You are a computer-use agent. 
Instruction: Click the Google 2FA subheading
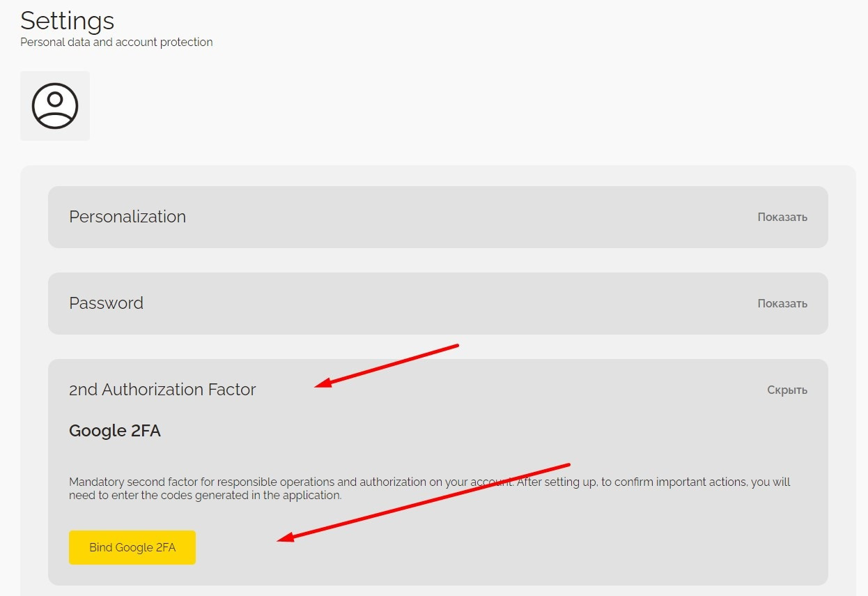coord(115,431)
